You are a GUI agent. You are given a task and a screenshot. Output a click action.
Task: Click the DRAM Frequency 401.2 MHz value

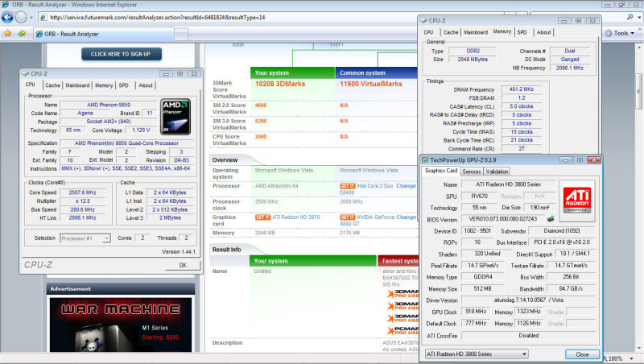522,89
